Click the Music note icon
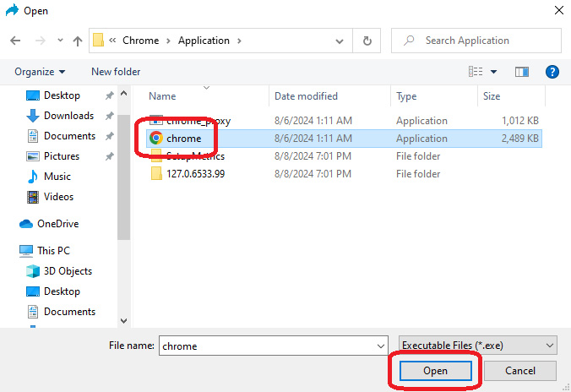The image size is (571, 392). (33, 177)
